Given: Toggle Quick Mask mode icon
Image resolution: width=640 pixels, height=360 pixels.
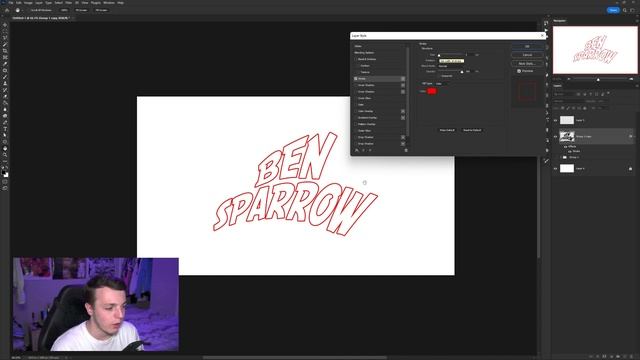Looking at the screenshot, I should pyautogui.click(x=5, y=182).
